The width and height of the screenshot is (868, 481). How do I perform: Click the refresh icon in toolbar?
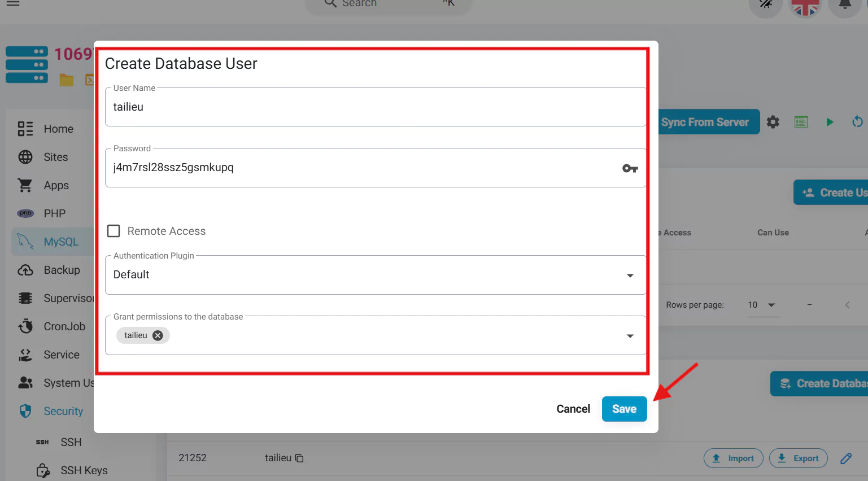click(857, 122)
